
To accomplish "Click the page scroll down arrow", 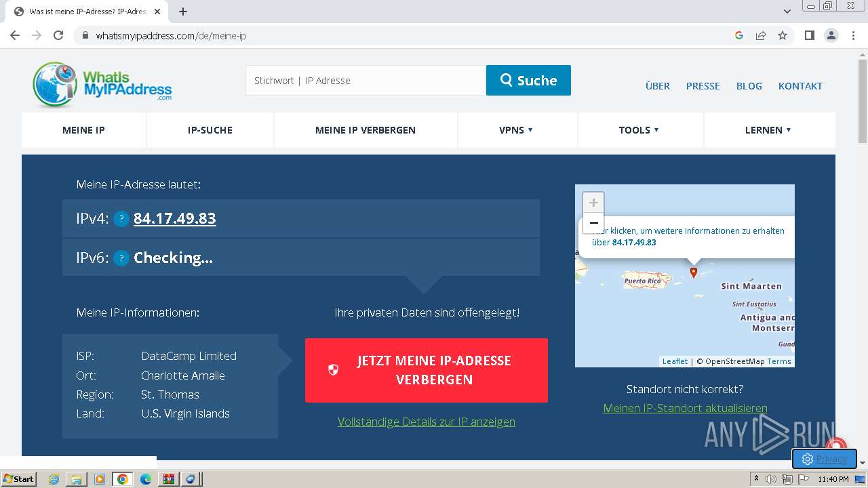I will [863, 463].
